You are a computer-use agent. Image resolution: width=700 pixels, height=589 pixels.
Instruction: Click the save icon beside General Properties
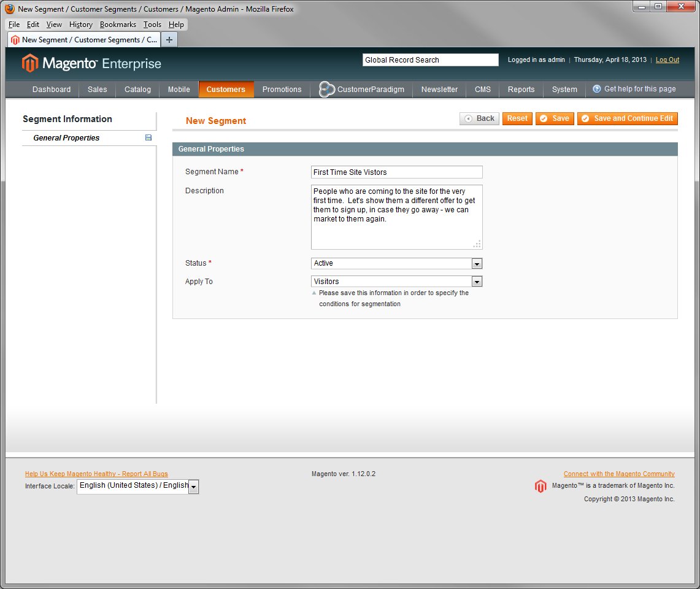point(148,137)
